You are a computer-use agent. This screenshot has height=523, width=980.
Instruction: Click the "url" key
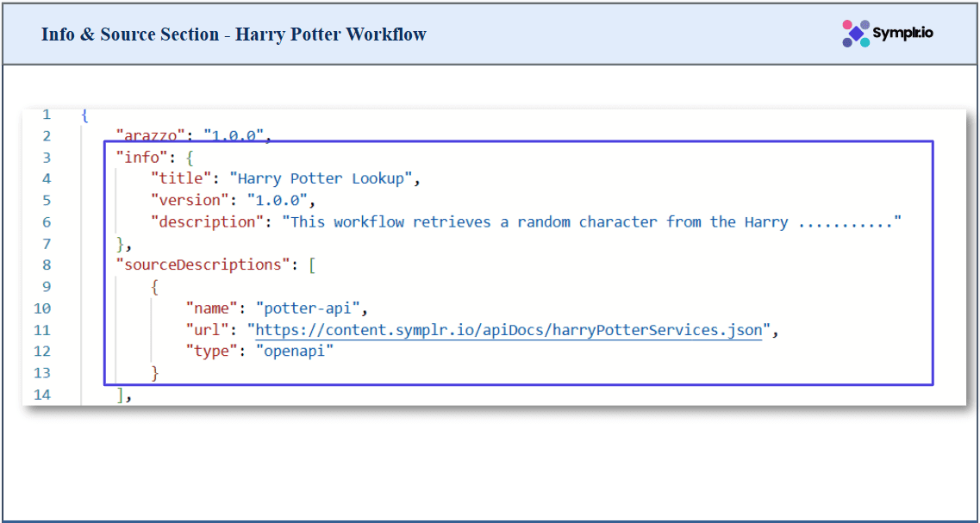pos(207,329)
